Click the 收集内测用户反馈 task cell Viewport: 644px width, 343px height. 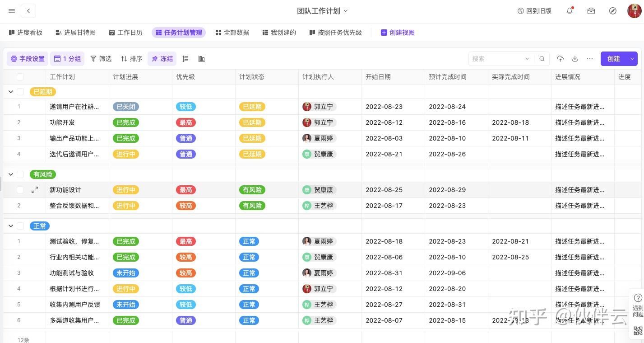[77, 305]
